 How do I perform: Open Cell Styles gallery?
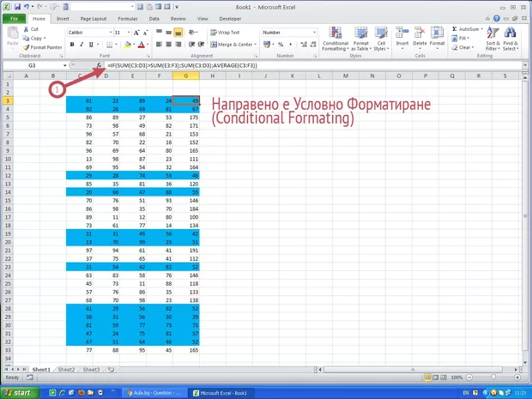381,39
